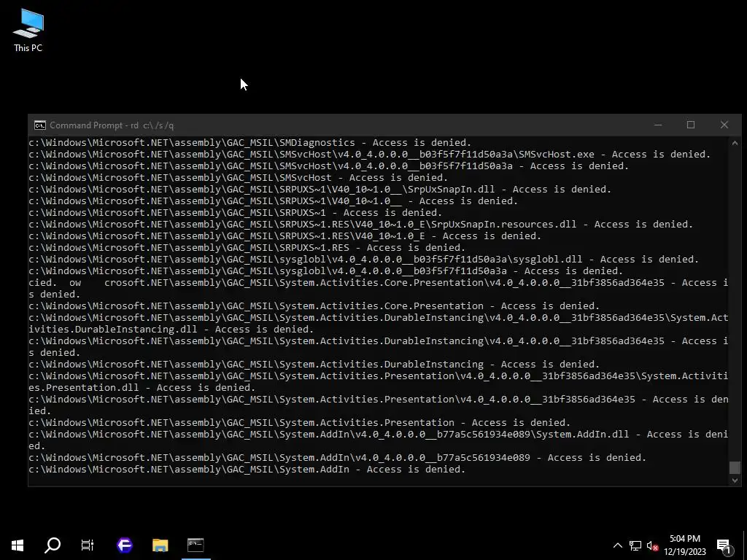Close the Command Prompt window
Viewport: 747px width, 560px height.
724,125
